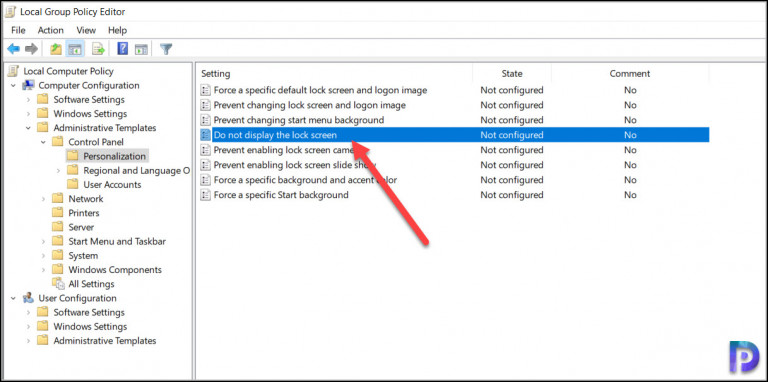This screenshot has width=768, height=382.
Task: Select the Control Panel tree item
Action: pos(96,142)
